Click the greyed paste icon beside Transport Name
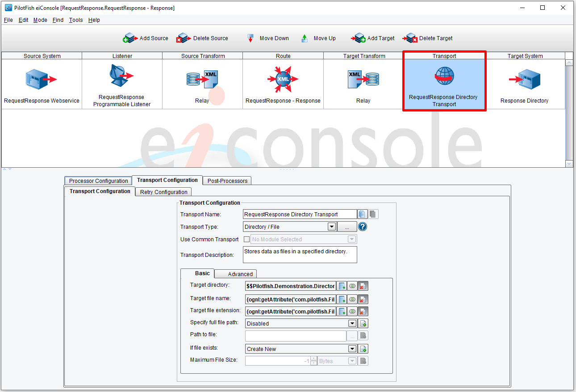Image resolution: width=576 pixels, height=392 pixels. [373, 215]
